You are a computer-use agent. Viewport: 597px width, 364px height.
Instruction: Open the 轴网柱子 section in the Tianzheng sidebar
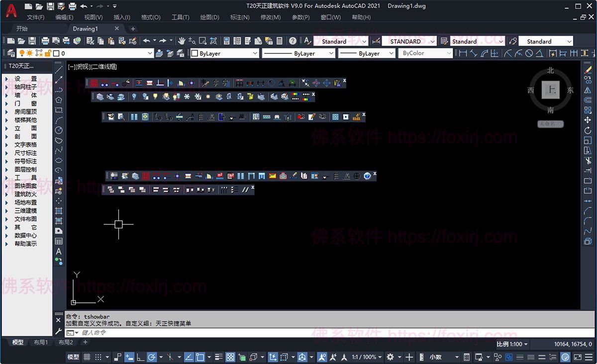(23, 86)
